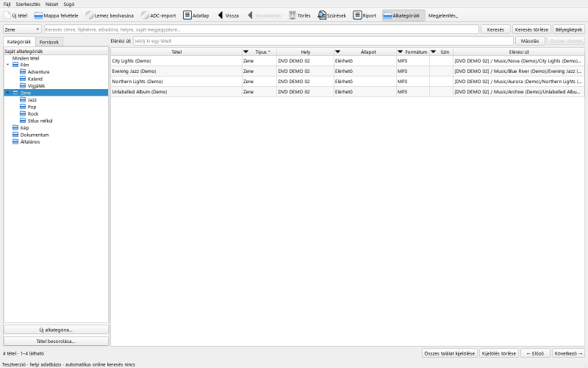Click the Zene category icon

[x=15, y=93]
